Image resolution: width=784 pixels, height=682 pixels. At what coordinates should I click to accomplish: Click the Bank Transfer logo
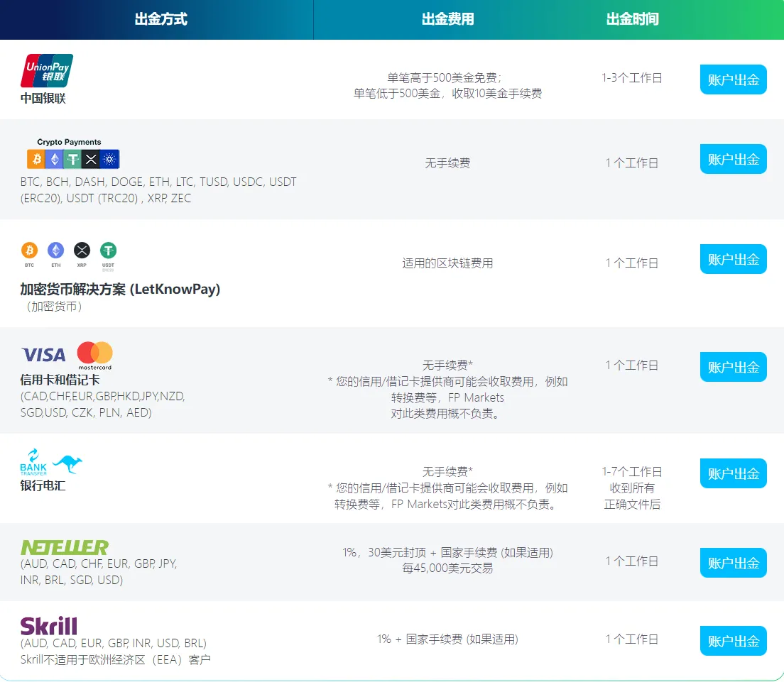click(x=33, y=462)
